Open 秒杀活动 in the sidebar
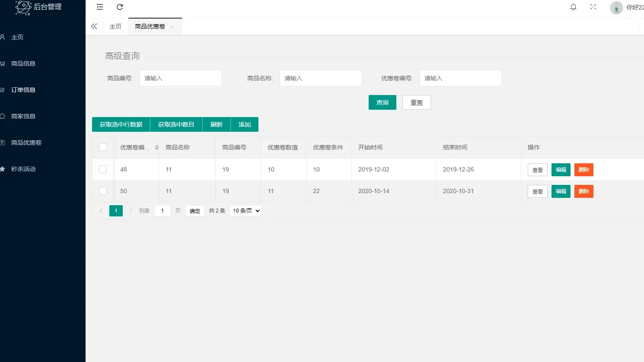 coord(23,169)
